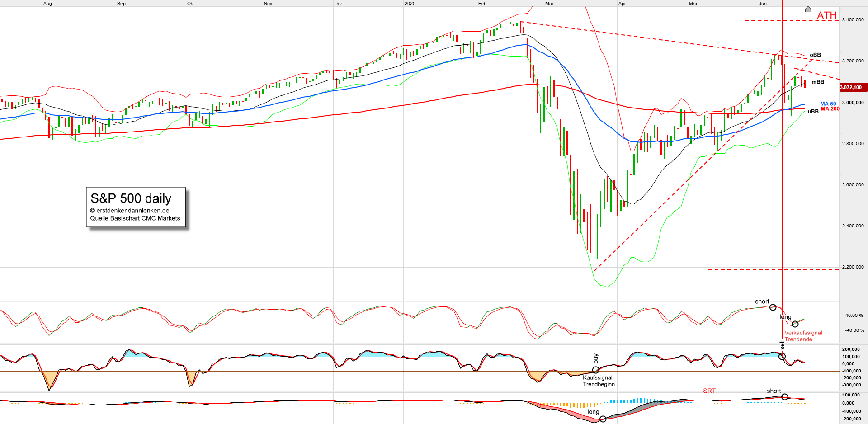Click the long circle marker in the SRT panel
Viewport: 868px width, 424px height.
pos(603,419)
